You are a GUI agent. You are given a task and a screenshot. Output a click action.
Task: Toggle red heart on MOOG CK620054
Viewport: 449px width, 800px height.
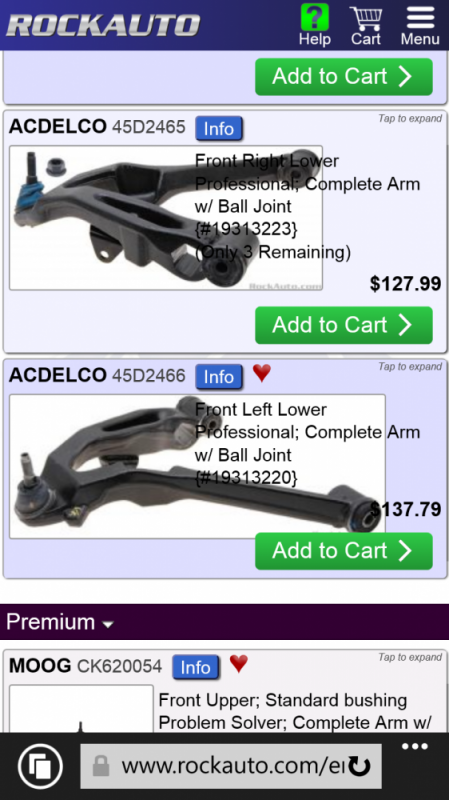point(239,663)
